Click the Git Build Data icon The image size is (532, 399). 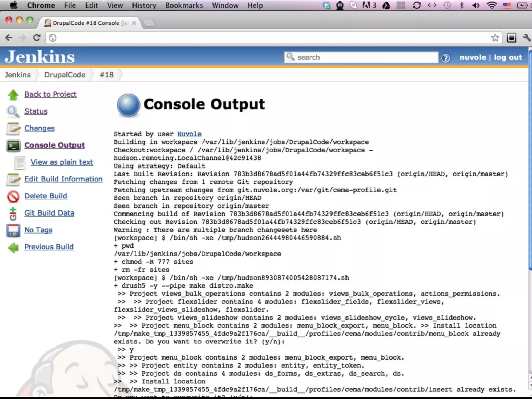pos(13,214)
